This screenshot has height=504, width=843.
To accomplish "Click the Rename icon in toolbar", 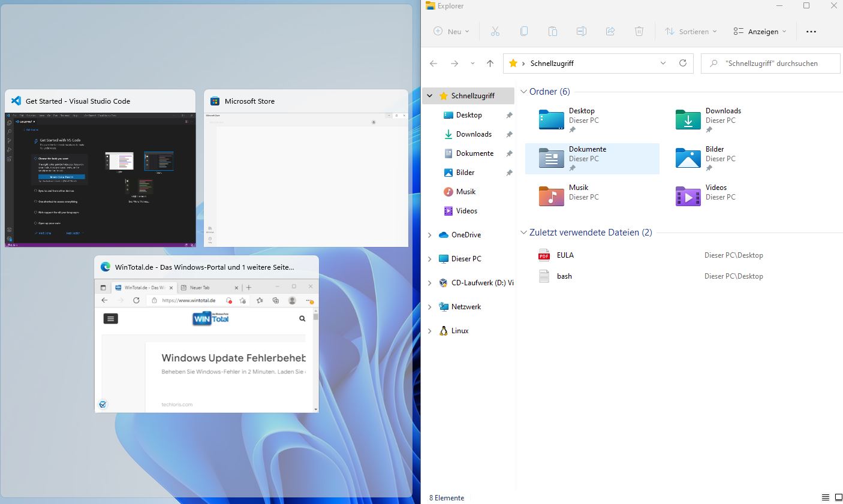I will pyautogui.click(x=581, y=31).
